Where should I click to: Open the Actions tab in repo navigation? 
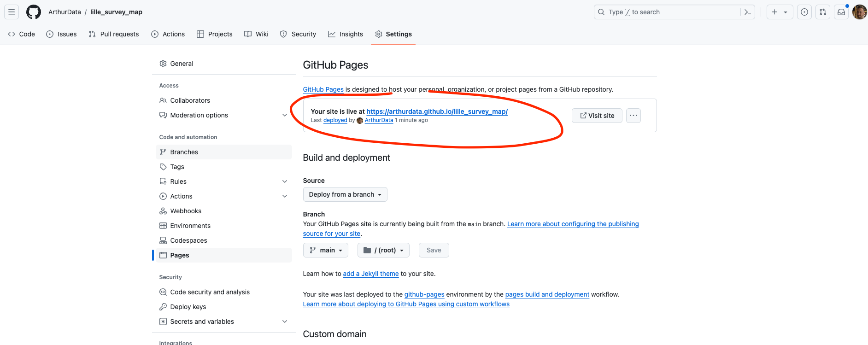coord(168,34)
